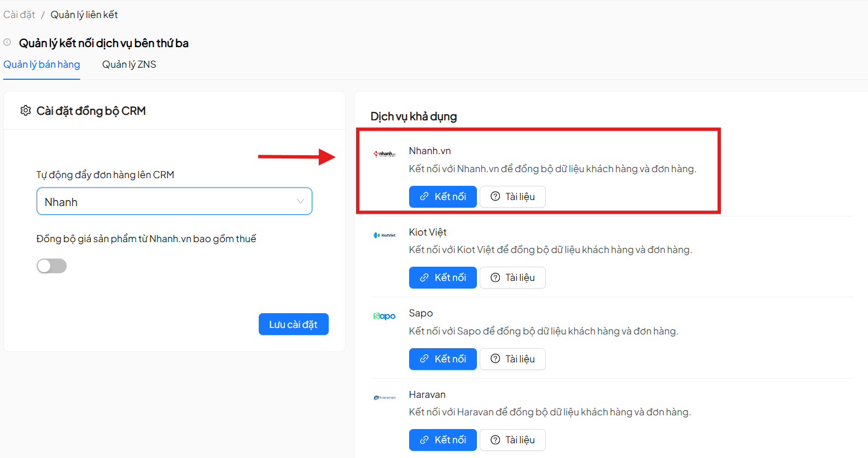
Task: Go to Cài đặt in the breadcrumb
Action: pyautogui.click(x=19, y=15)
